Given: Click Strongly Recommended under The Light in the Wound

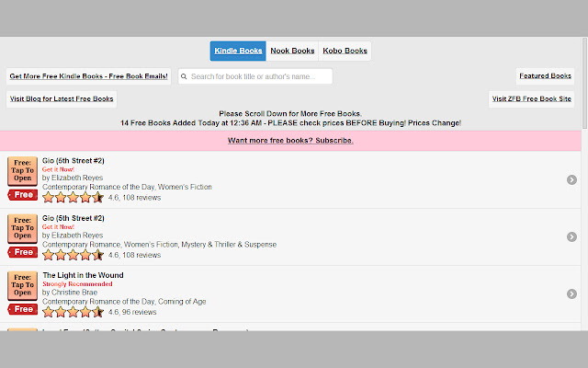Looking at the screenshot, I should (x=77, y=284).
